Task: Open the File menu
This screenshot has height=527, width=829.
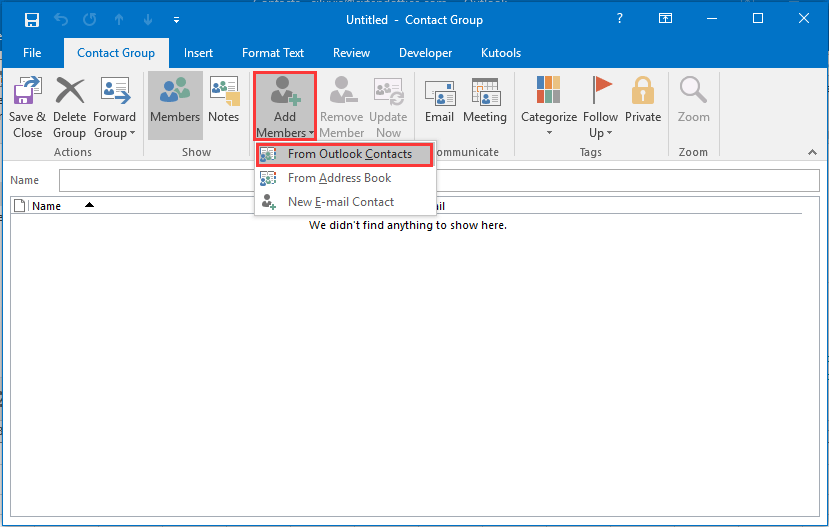Action: pyautogui.click(x=32, y=53)
